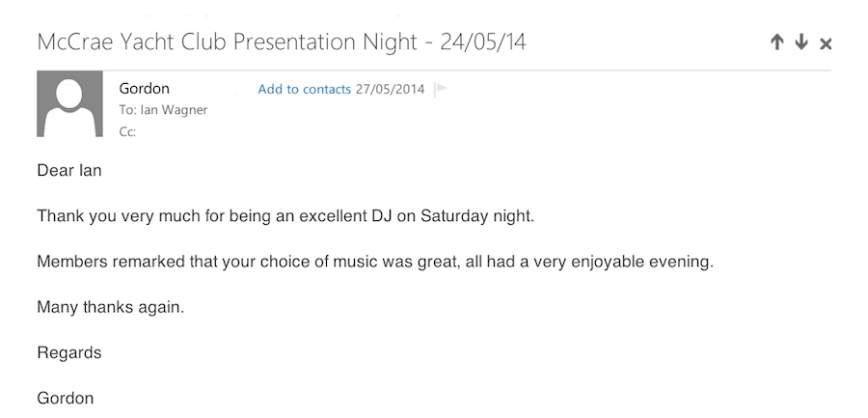868x418 pixels.
Task: Click the Add to contacts link
Action: pyautogui.click(x=304, y=90)
